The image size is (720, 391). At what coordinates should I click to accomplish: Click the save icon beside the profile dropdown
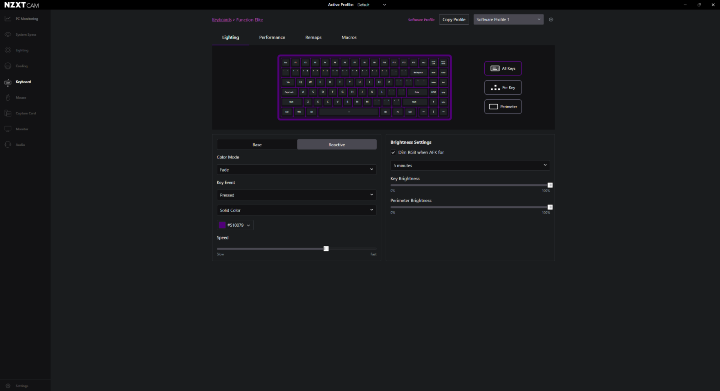[x=551, y=20]
